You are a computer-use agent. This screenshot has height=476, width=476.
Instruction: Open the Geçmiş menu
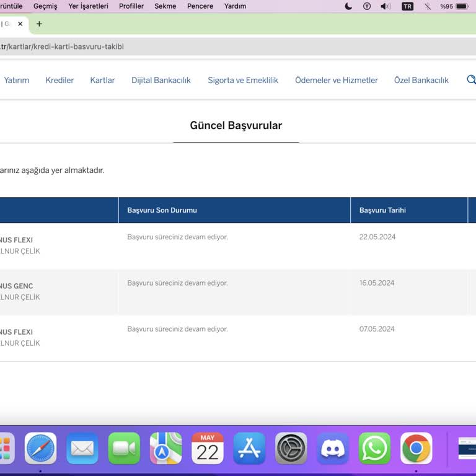(x=45, y=6)
